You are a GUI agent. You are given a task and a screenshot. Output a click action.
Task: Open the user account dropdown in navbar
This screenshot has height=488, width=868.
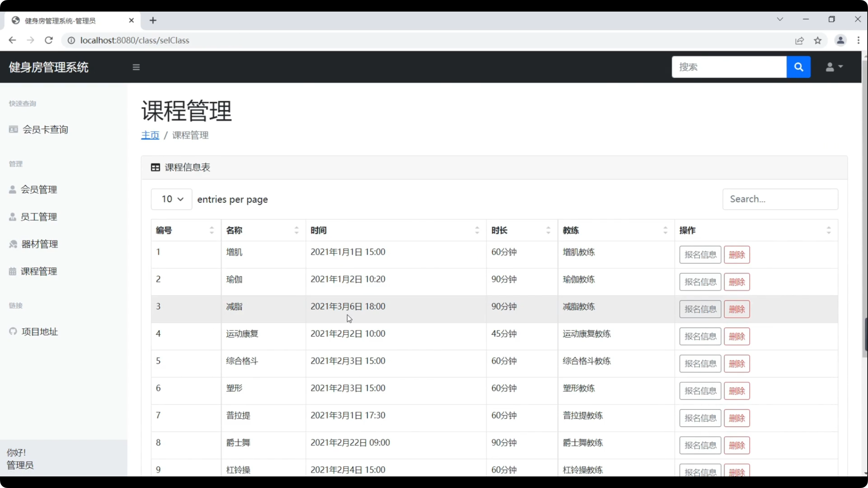pos(834,67)
